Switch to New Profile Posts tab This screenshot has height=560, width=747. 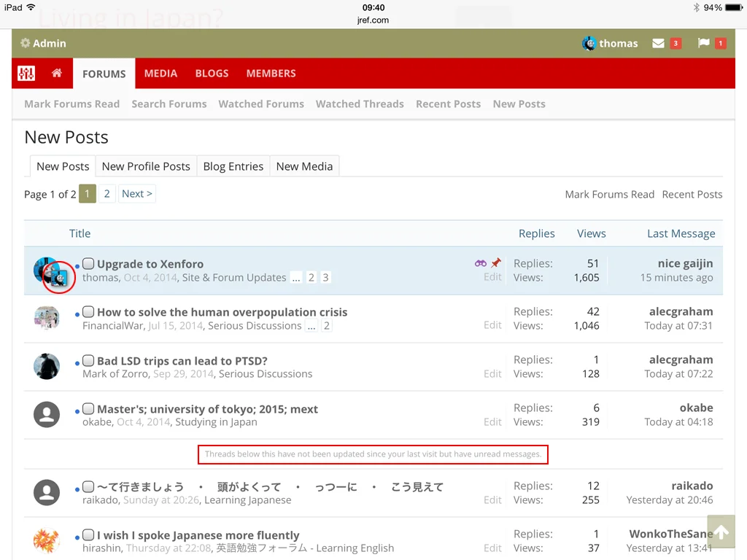tap(146, 166)
